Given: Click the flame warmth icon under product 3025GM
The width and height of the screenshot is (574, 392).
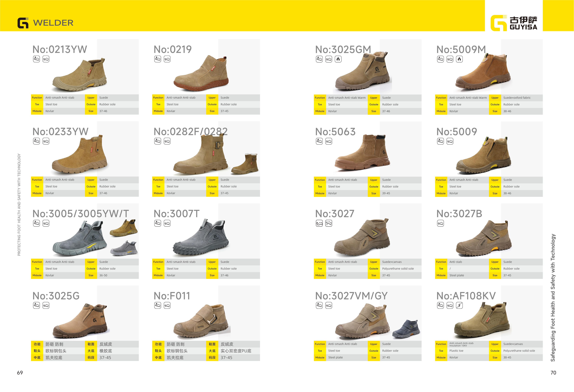Looking at the screenshot, I should 338,59.
